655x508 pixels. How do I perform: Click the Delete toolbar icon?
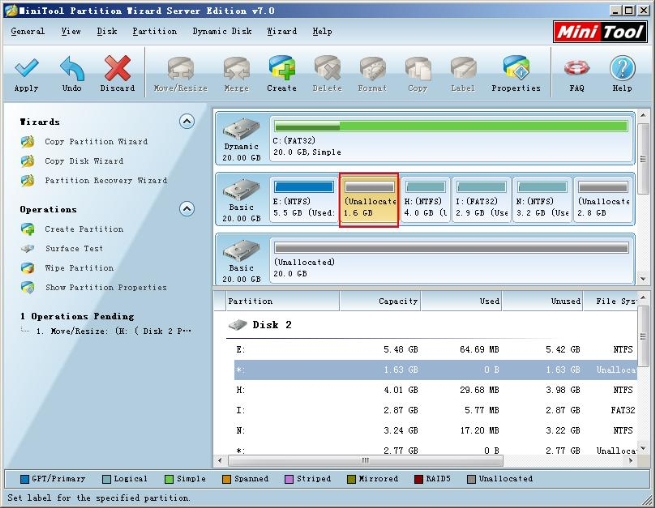coord(327,68)
